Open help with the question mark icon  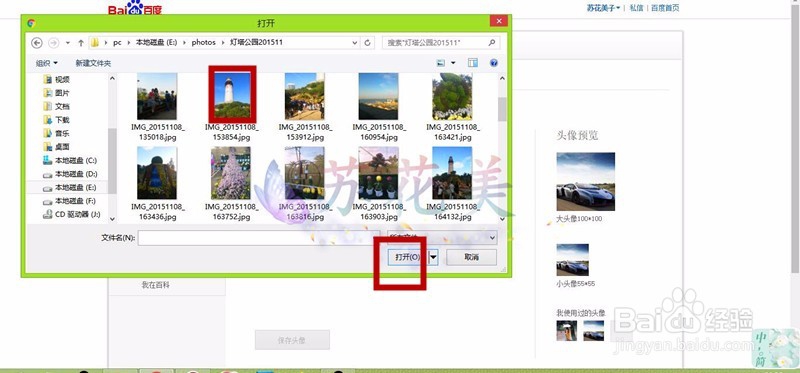493,63
